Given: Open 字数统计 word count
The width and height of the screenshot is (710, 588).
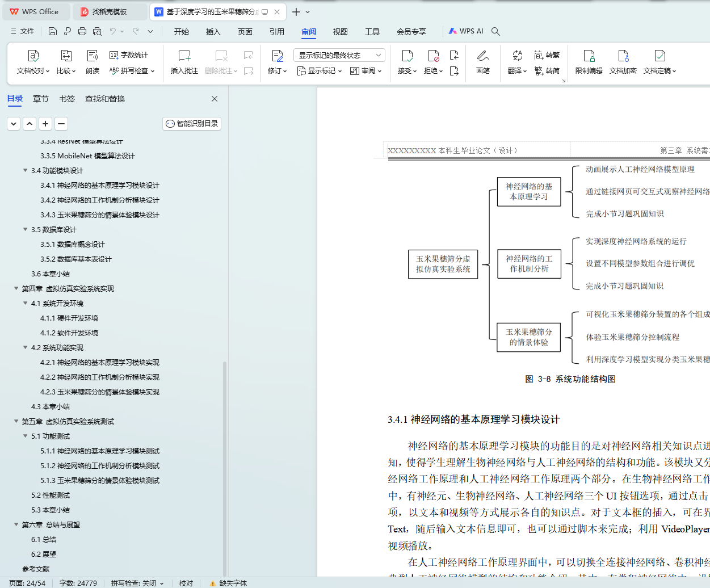Looking at the screenshot, I should 129,55.
